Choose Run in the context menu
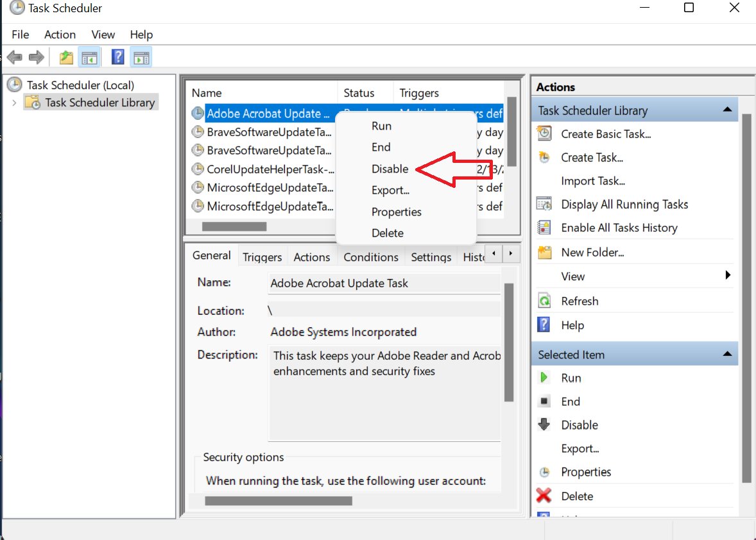Image resolution: width=756 pixels, height=540 pixels. point(406,126)
